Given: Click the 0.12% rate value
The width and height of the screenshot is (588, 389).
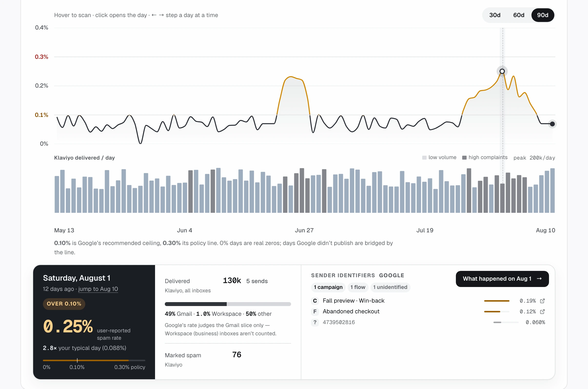Looking at the screenshot, I should (x=528, y=312).
